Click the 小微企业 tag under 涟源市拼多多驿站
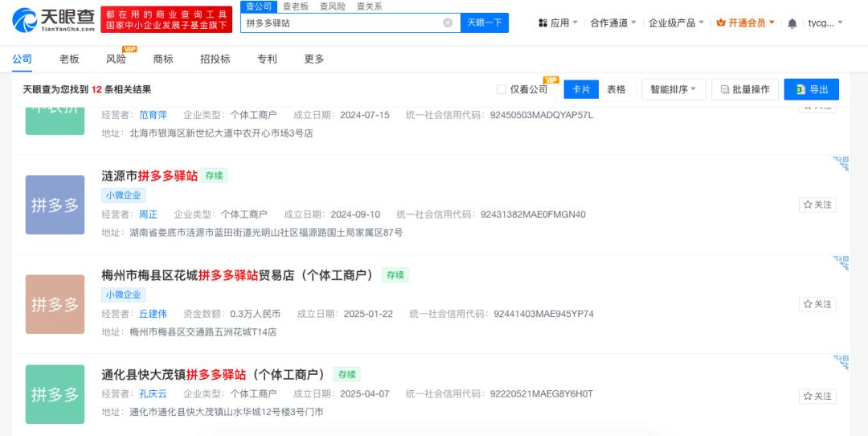Viewport: 868px width, 436px height. [124, 195]
